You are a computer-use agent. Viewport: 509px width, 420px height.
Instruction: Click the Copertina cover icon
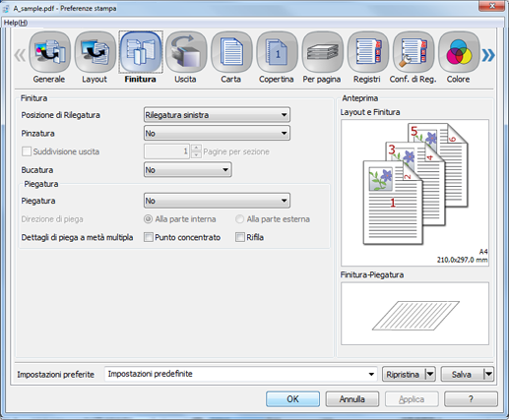coord(277,52)
